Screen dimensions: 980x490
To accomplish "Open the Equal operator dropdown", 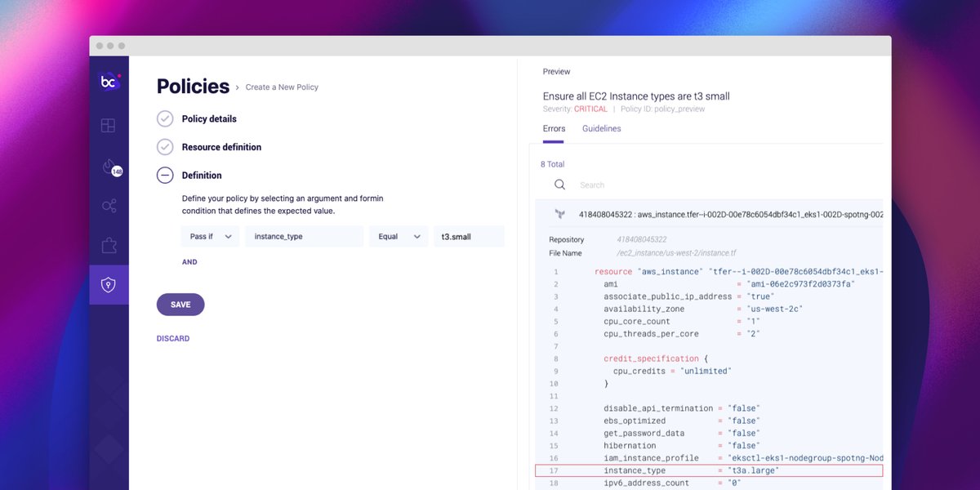I will click(399, 237).
